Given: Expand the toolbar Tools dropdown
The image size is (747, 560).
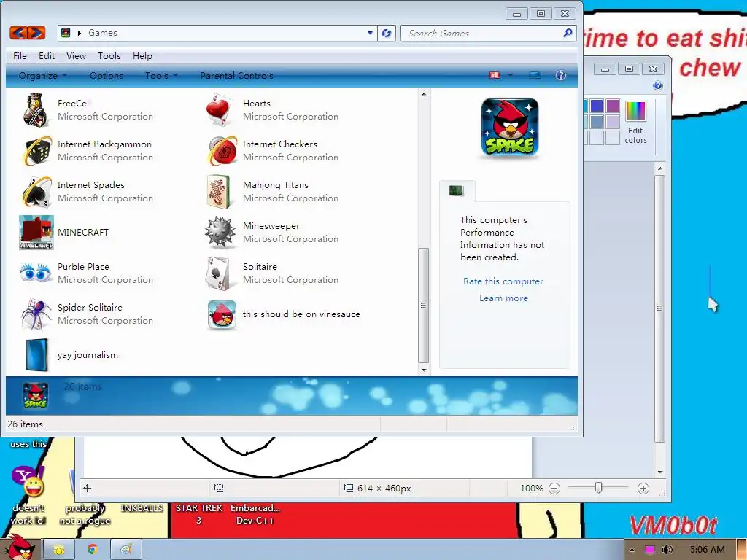Looking at the screenshot, I should coord(161,75).
